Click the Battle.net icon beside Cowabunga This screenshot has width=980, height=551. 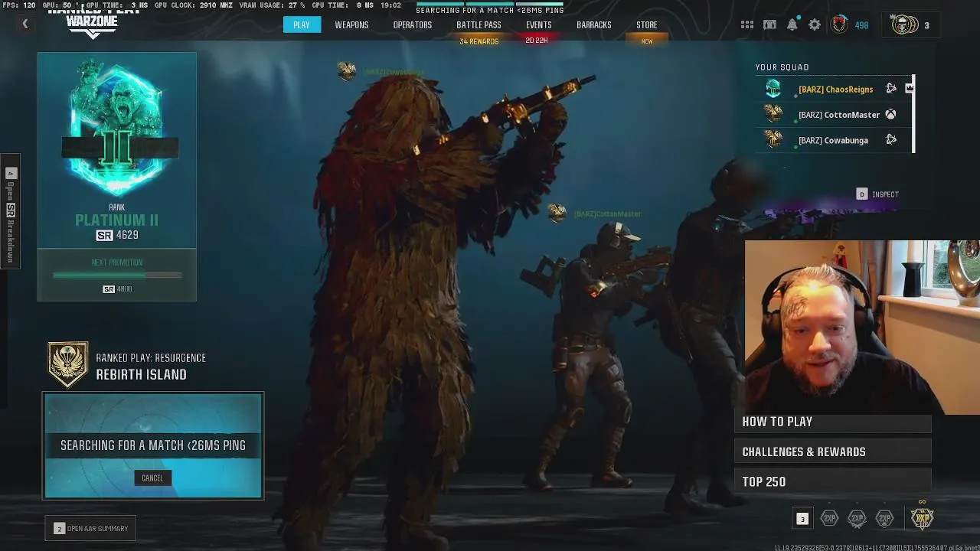click(891, 140)
